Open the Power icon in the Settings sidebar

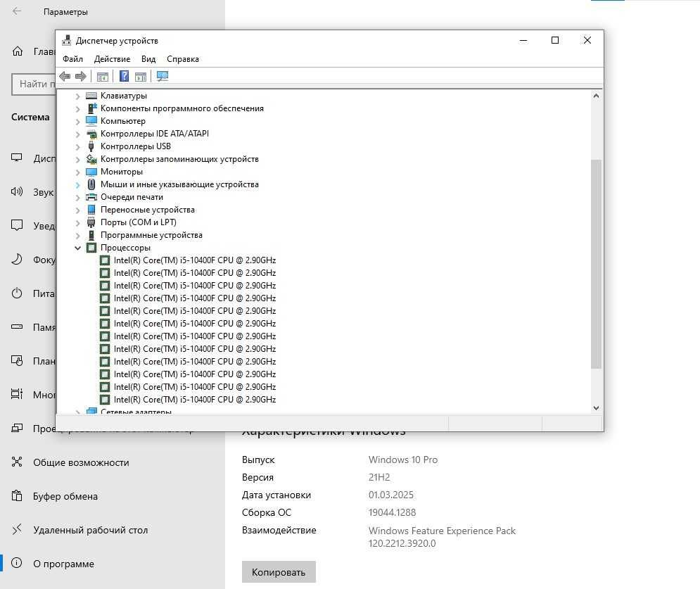[17, 293]
